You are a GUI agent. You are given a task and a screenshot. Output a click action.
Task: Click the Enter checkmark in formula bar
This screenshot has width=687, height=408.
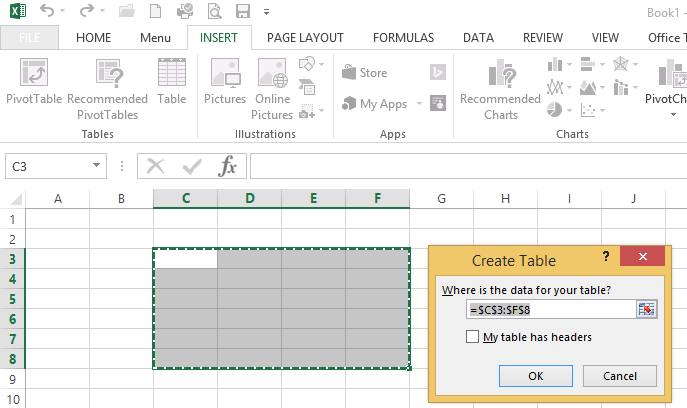click(x=192, y=167)
